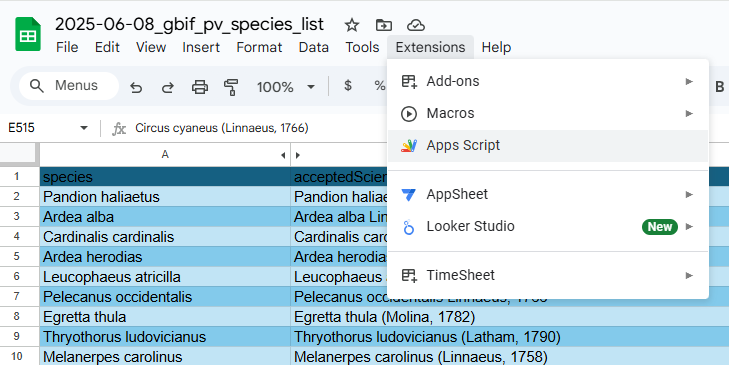Click the redo arrow icon
729x365 pixels.
pos(167,87)
